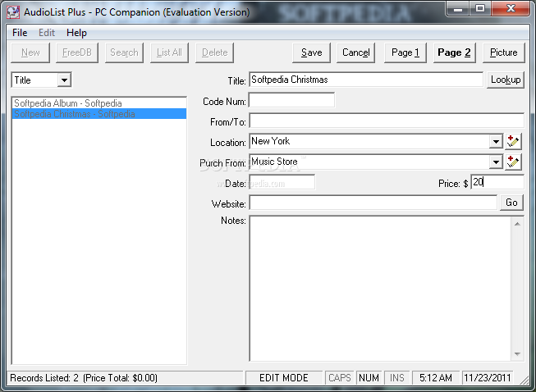Image resolution: width=536 pixels, height=392 pixels.
Task: Click the 5:12 AM status bar time
Action: (x=436, y=378)
